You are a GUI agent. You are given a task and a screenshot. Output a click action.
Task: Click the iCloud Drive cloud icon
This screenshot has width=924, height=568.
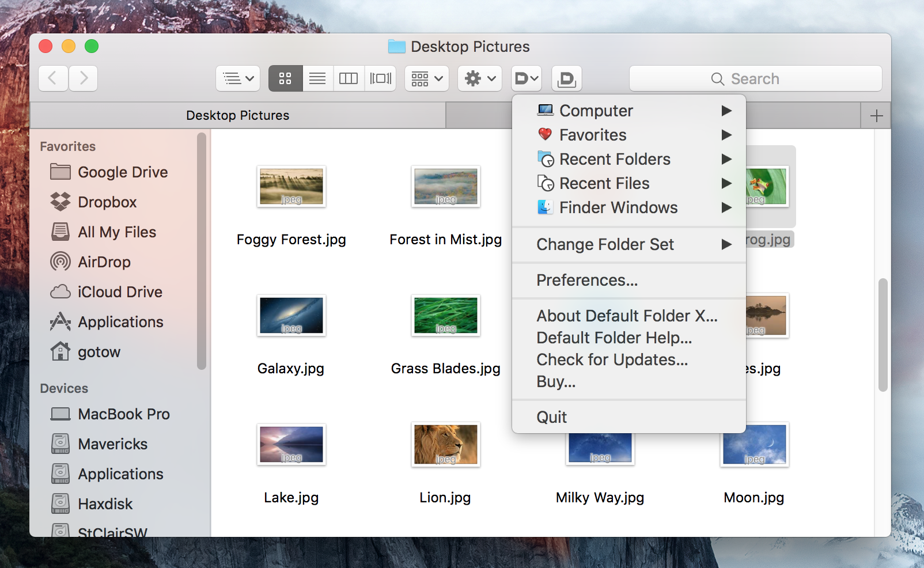click(60, 292)
